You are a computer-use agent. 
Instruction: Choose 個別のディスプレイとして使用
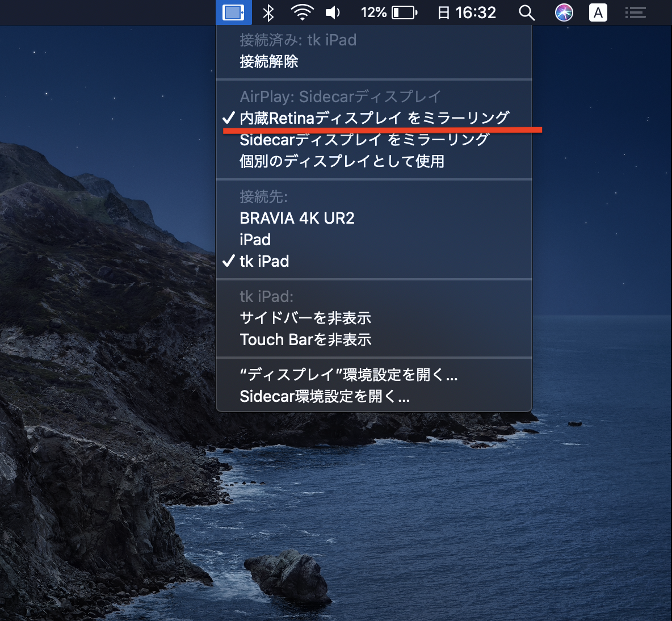point(373,161)
